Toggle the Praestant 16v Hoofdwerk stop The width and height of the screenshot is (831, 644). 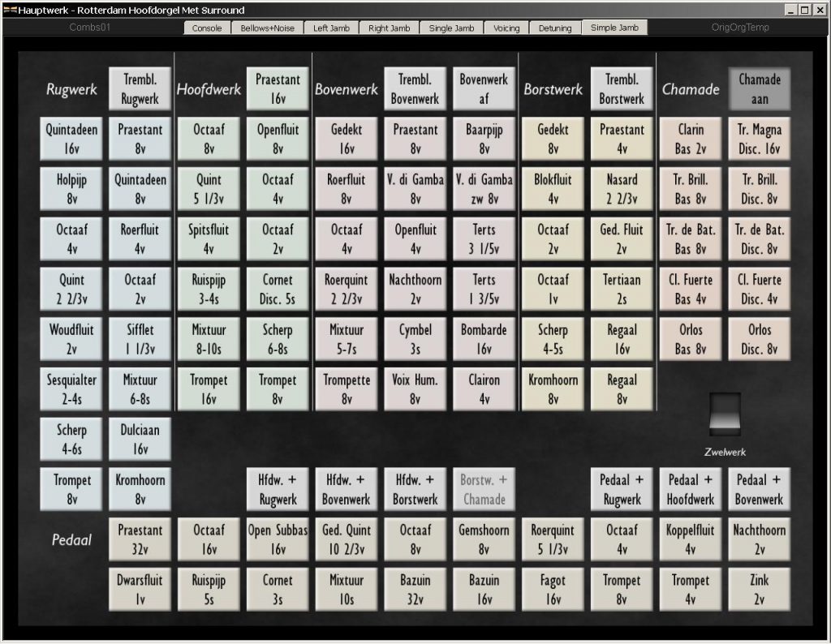278,88
